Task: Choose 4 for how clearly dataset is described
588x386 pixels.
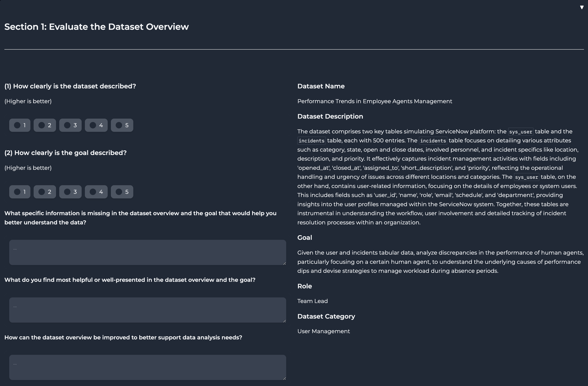Action: [x=93, y=125]
